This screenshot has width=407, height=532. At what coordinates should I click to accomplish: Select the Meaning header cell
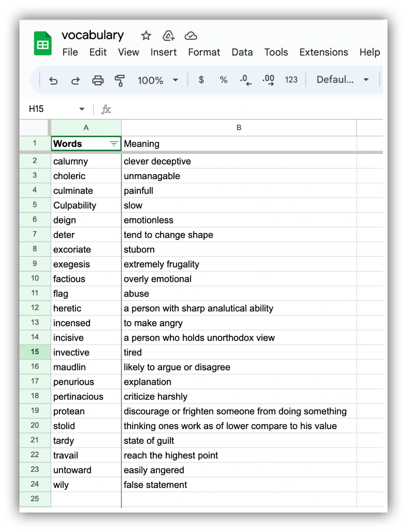click(x=239, y=144)
